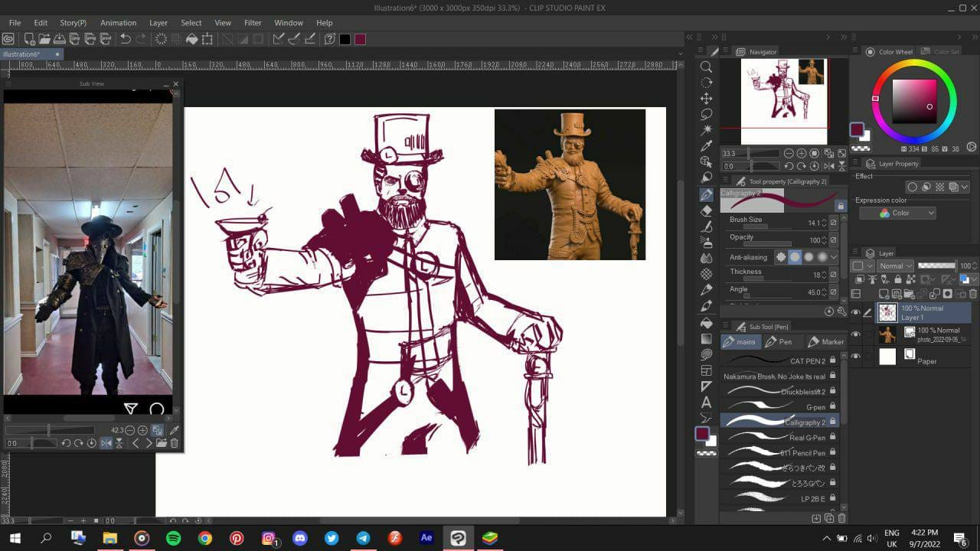Click the main drawing color swatch in toolbar

[702, 434]
